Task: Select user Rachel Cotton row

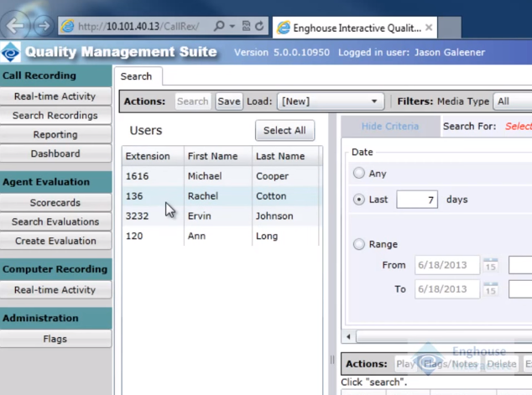Action: [x=220, y=196]
